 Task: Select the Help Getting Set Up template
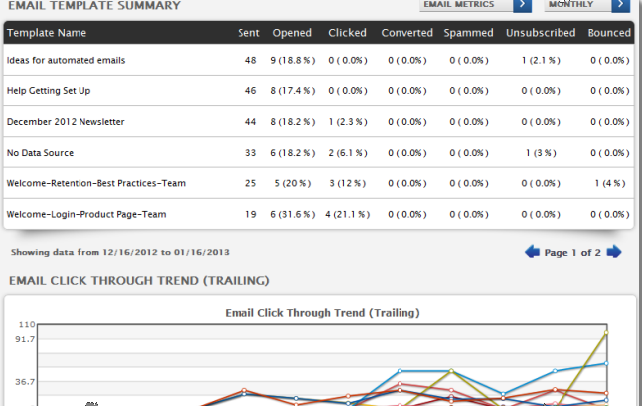tap(48, 91)
